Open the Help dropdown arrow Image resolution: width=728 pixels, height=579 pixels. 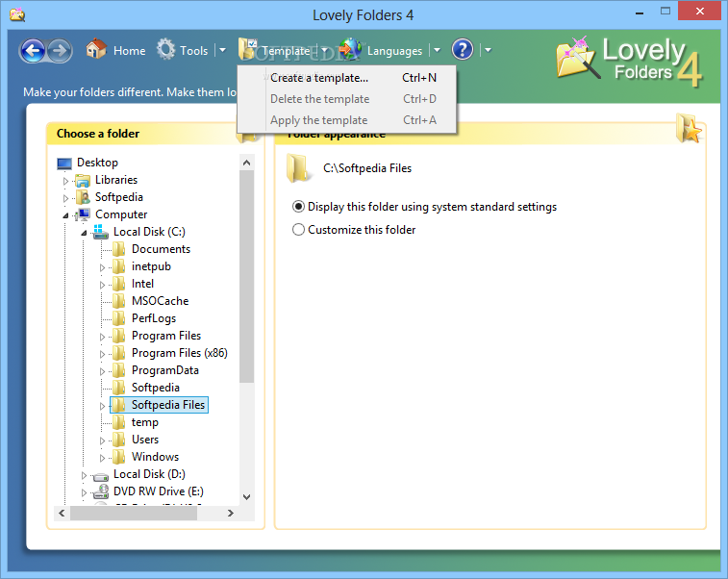point(488,50)
